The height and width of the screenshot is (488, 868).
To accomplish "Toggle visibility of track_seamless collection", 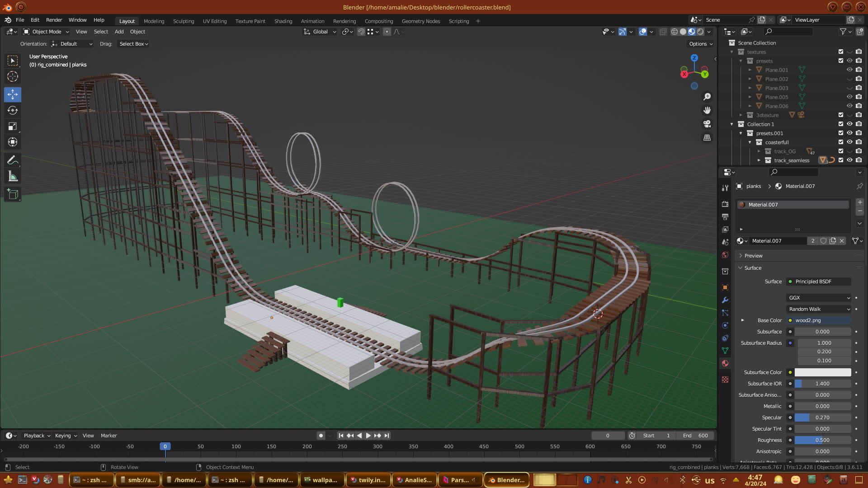I will coord(849,160).
